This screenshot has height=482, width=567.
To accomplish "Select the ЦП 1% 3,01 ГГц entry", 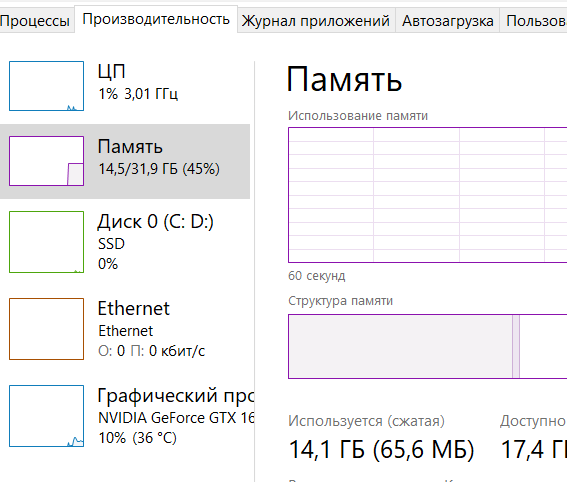I will point(125,86).
